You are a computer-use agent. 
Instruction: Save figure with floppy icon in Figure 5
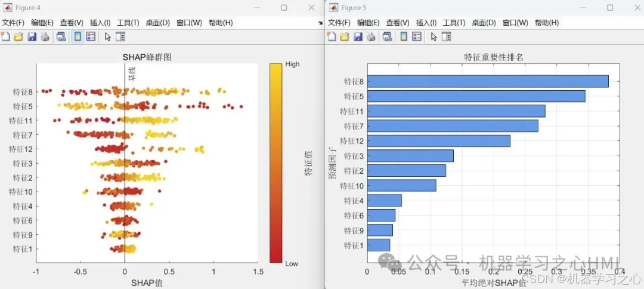tap(358, 37)
